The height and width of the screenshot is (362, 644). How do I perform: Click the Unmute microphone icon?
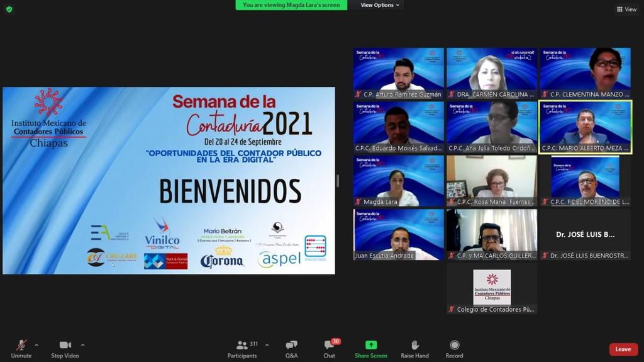pos(21,345)
